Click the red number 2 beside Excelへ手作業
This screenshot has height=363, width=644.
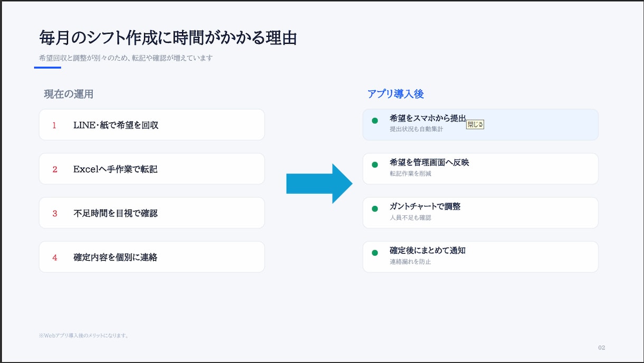click(x=54, y=169)
